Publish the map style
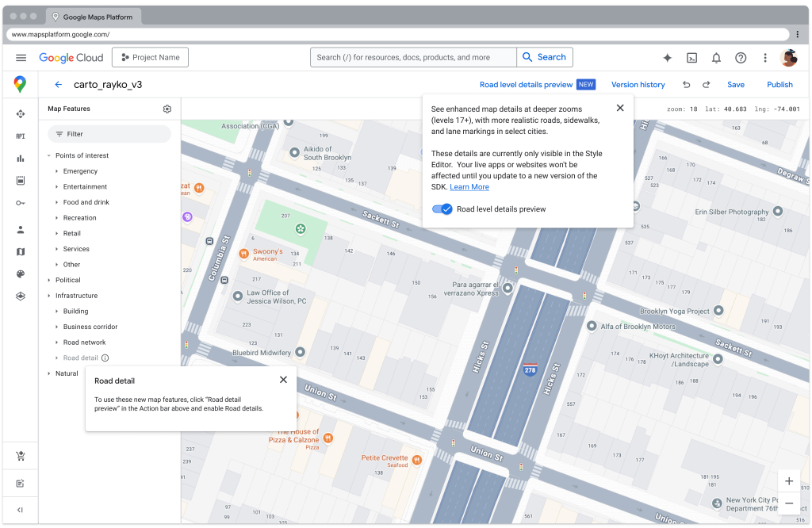The image size is (812, 528). point(779,84)
